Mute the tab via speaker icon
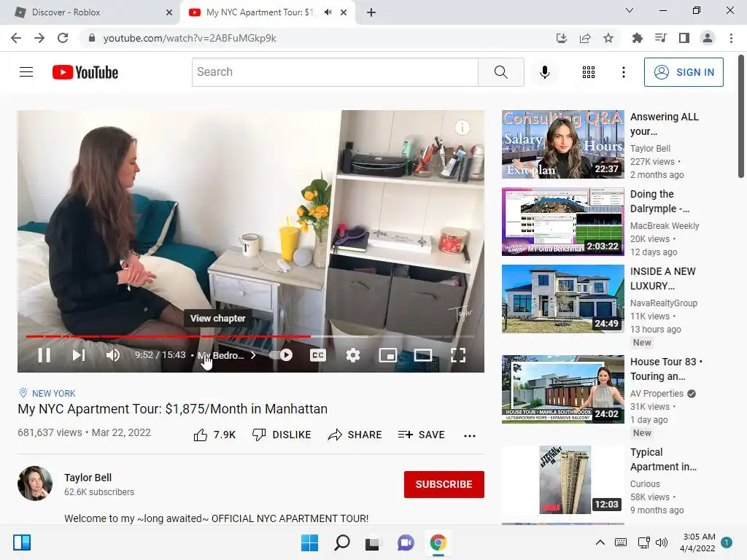747x560 pixels. [x=328, y=12]
